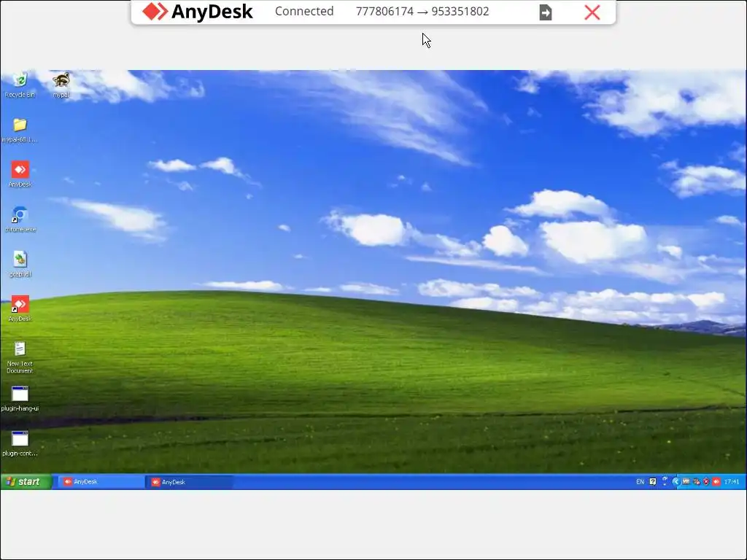Select the New Text Document icon
This screenshot has height=560, width=747.
coord(20,357)
